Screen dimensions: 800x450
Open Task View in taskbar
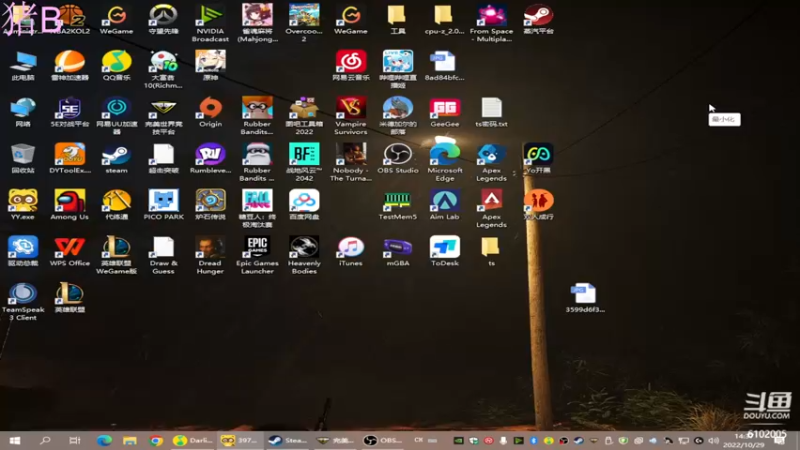pyautogui.click(x=74, y=440)
